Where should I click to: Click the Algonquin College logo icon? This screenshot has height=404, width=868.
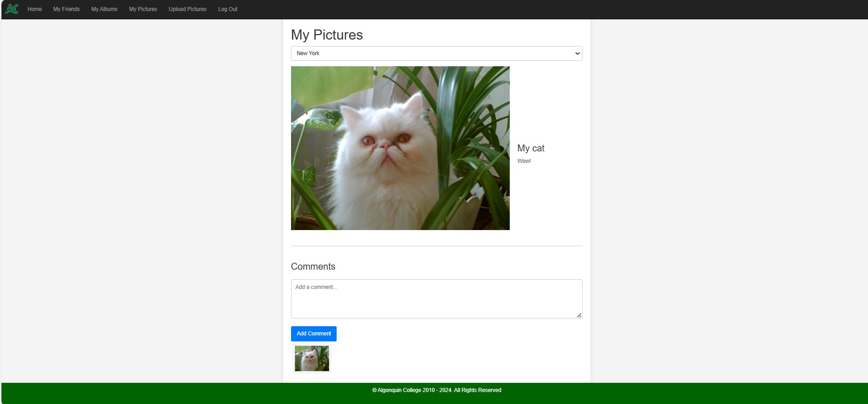click(12, 9)
